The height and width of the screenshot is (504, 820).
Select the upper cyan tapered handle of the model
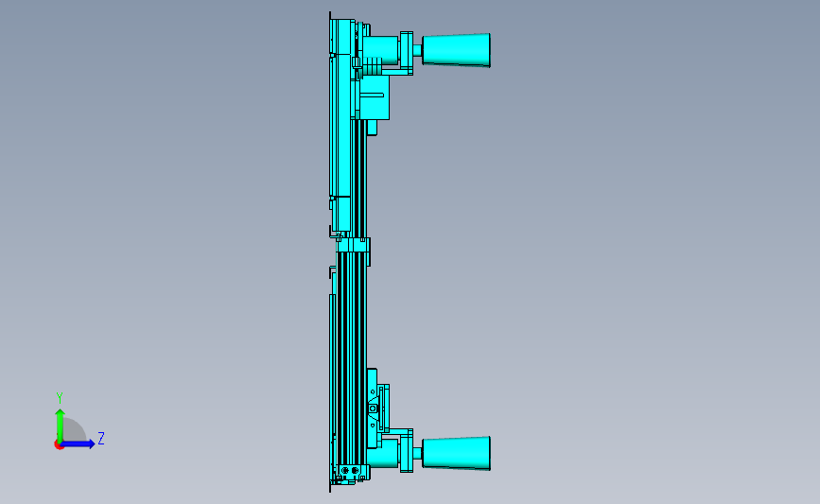click(456, 50)
